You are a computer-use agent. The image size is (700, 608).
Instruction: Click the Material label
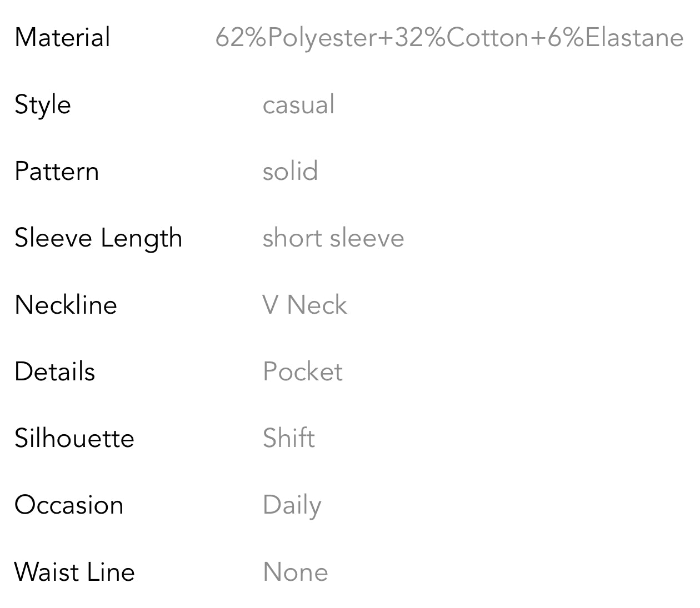pos(62,38)
